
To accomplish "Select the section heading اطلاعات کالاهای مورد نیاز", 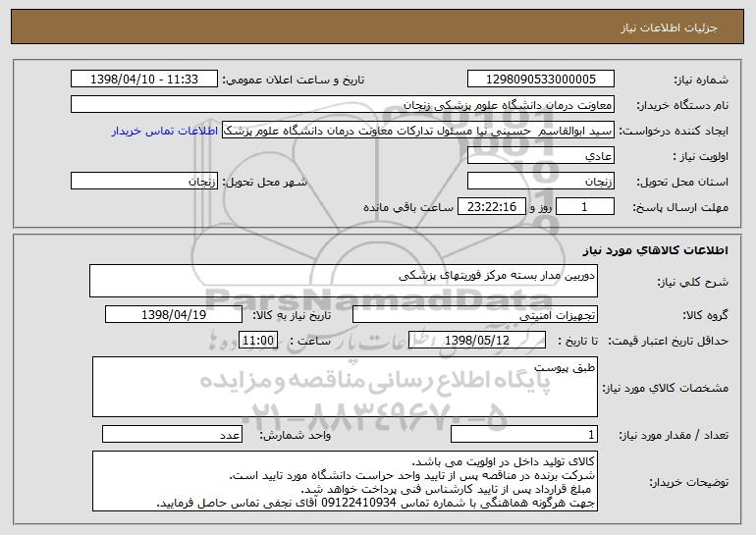I will pos(655,250).
